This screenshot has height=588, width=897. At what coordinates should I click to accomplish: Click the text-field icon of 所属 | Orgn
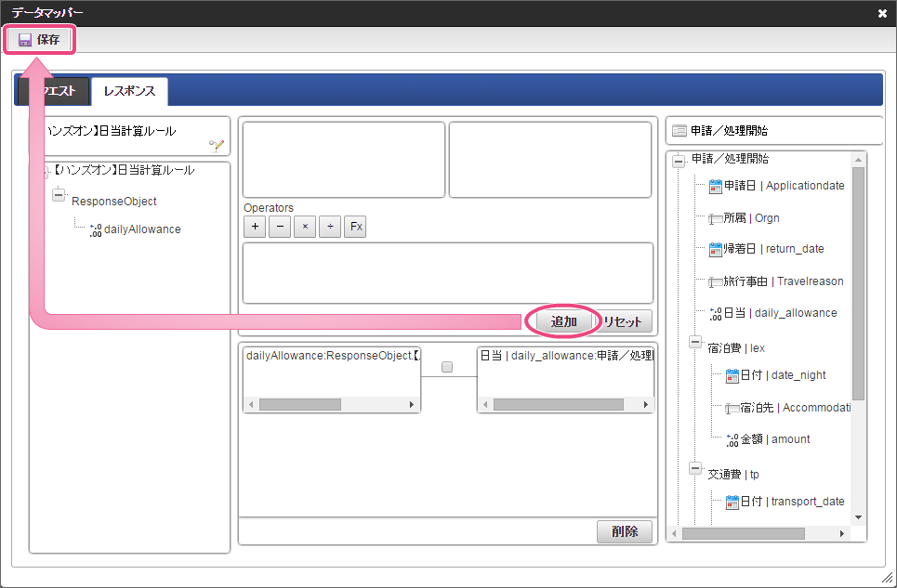[x=715, y=219]
